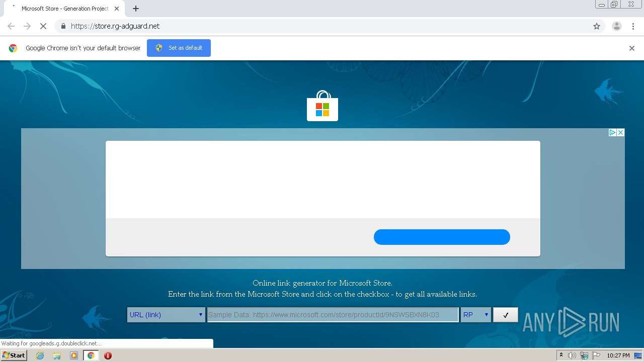Click the address bar URL
The image size is (644, 362).
[x=115, y=26]
